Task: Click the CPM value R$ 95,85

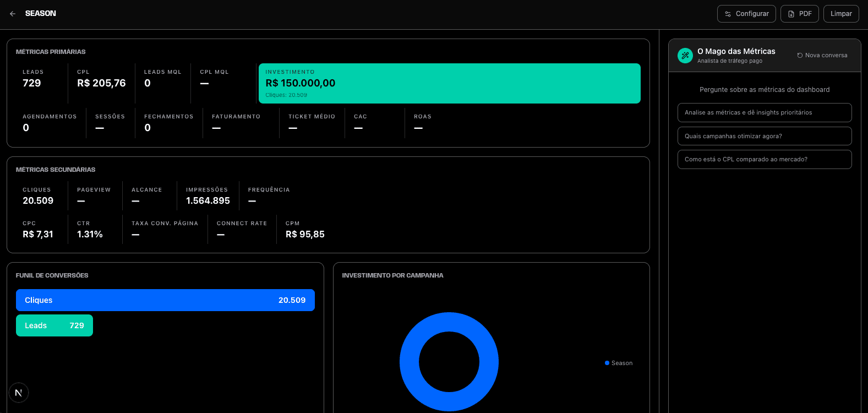Action: (305, 235)
